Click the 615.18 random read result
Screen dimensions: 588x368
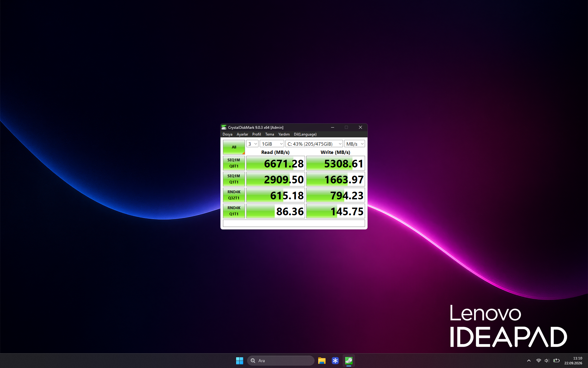(x=276, y=195)
